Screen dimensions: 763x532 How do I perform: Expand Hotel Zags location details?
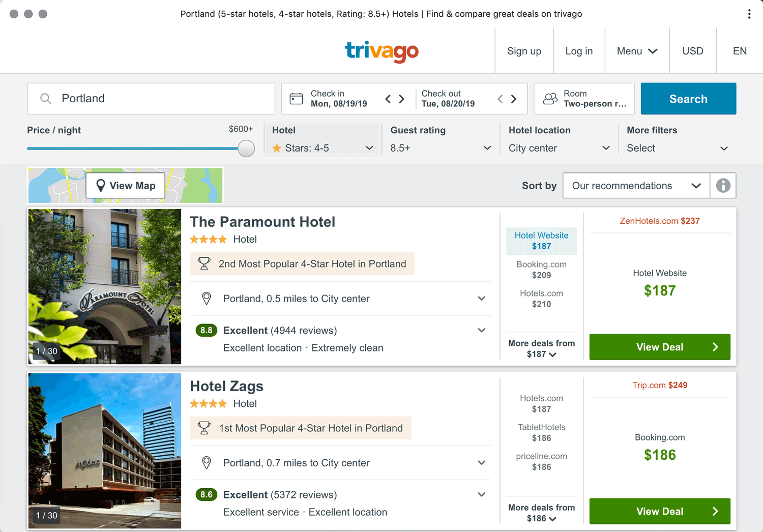pyautogui.click(x=481, y=462)
